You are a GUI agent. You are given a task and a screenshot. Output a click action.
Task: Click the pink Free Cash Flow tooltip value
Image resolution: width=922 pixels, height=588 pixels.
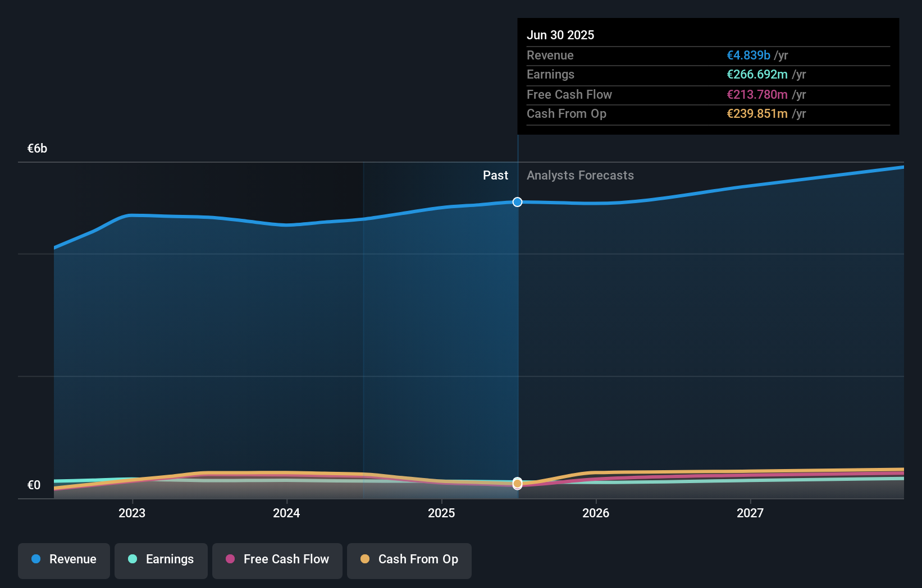point(756,95)
